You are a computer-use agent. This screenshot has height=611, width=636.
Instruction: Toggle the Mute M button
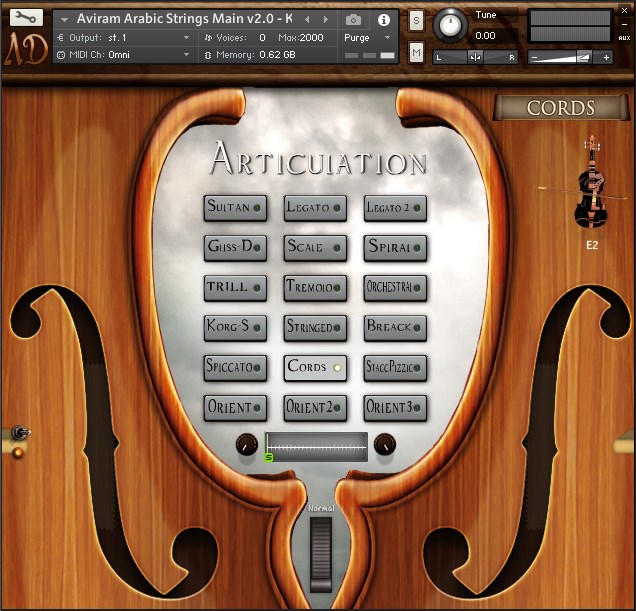[416, 51]
